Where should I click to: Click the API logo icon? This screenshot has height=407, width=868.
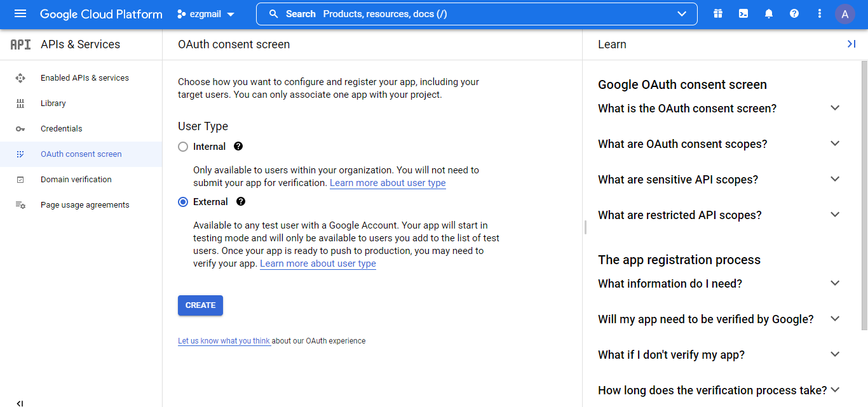tap(20, 44)
